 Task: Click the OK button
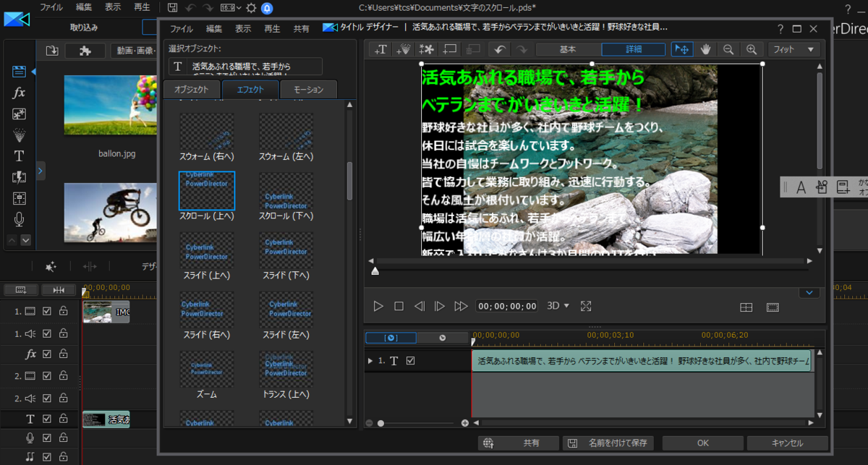tap(702, 443)
